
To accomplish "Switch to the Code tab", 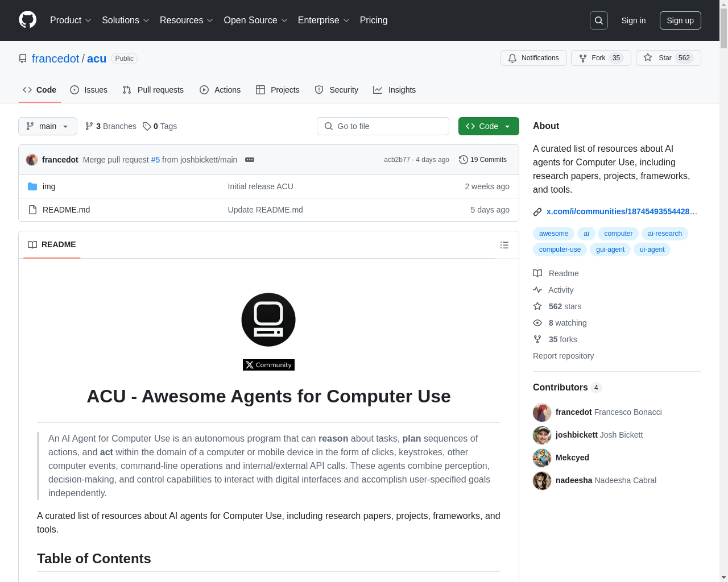I will 40,90.
